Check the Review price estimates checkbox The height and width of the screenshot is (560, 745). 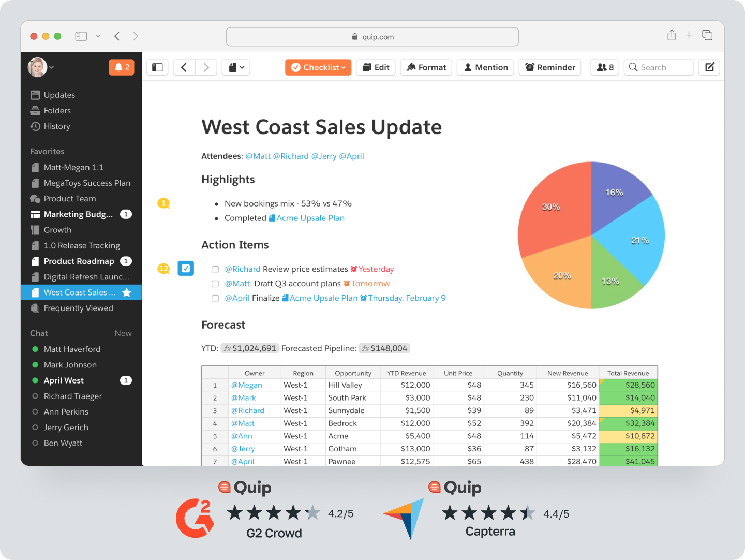(x=215, y=269)
